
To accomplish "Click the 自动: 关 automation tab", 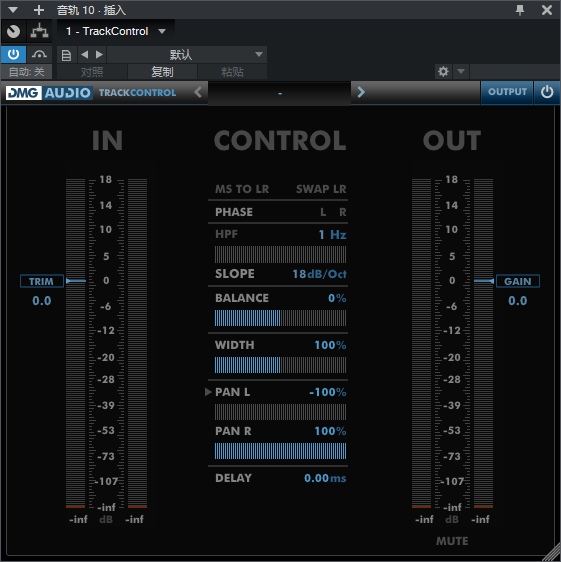I will click(x=27, y=72).
